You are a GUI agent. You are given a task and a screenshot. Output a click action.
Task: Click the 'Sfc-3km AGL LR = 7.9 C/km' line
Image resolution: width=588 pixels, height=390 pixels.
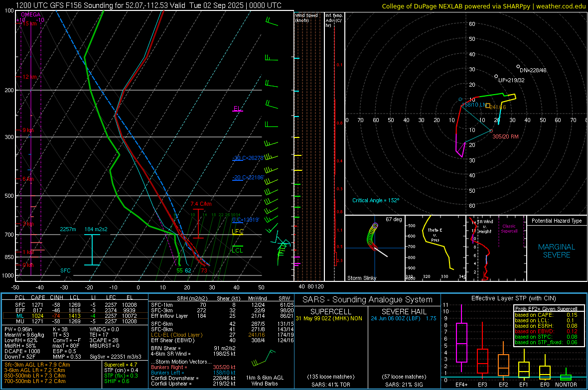(37, 365)
